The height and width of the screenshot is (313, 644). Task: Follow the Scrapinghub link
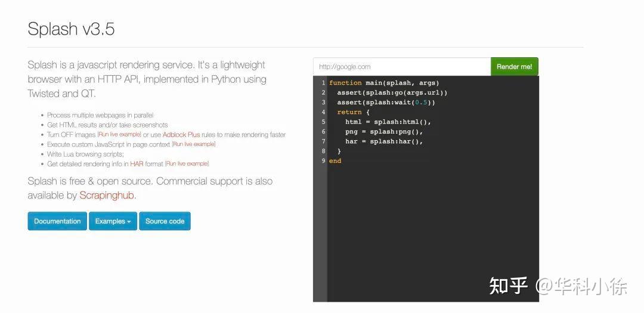(107, 196)
